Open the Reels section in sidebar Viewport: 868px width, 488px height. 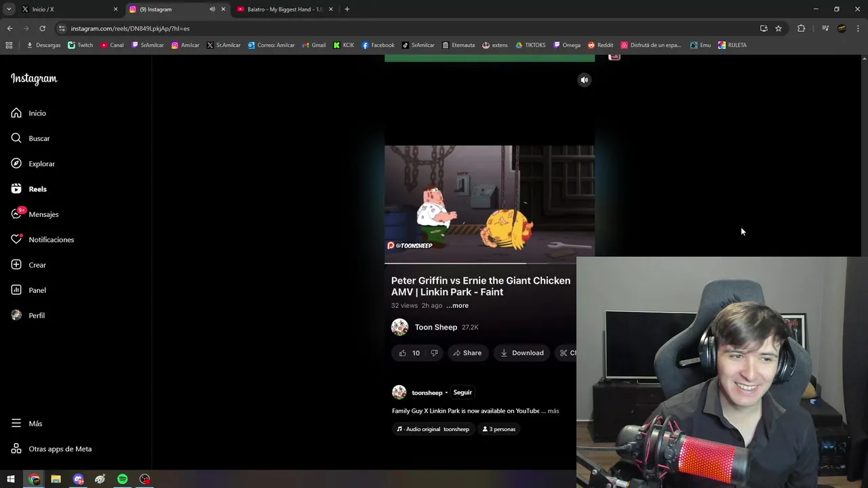point(28,189)
